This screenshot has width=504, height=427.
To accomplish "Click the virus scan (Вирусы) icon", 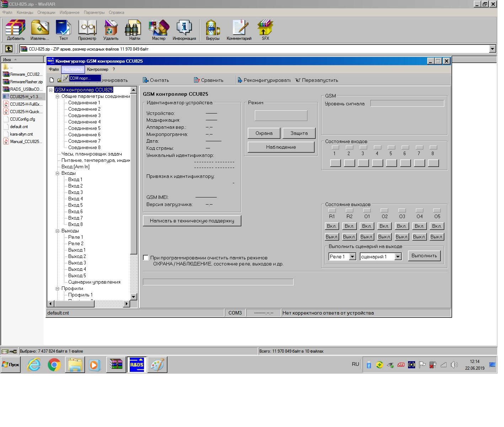I will point(213,30).
